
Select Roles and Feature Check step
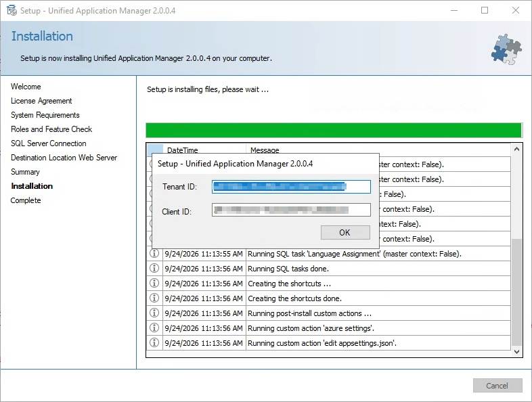[51, 129]
